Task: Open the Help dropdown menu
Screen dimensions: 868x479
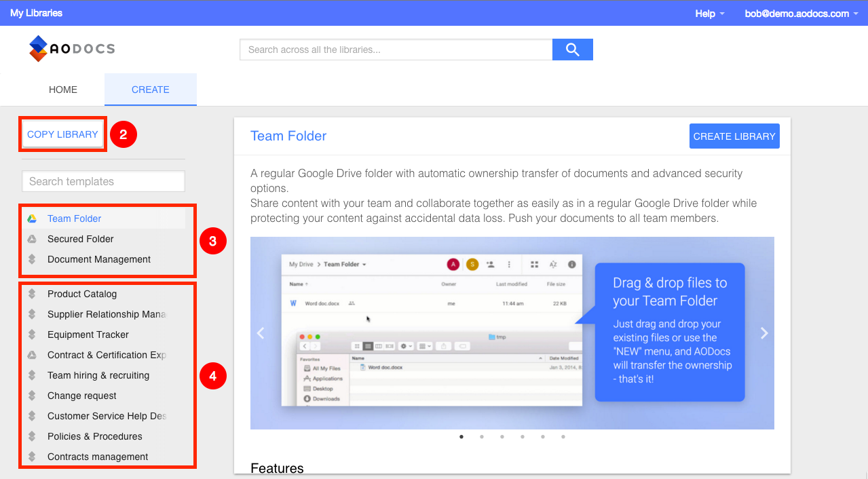Action: pos(710,14)
